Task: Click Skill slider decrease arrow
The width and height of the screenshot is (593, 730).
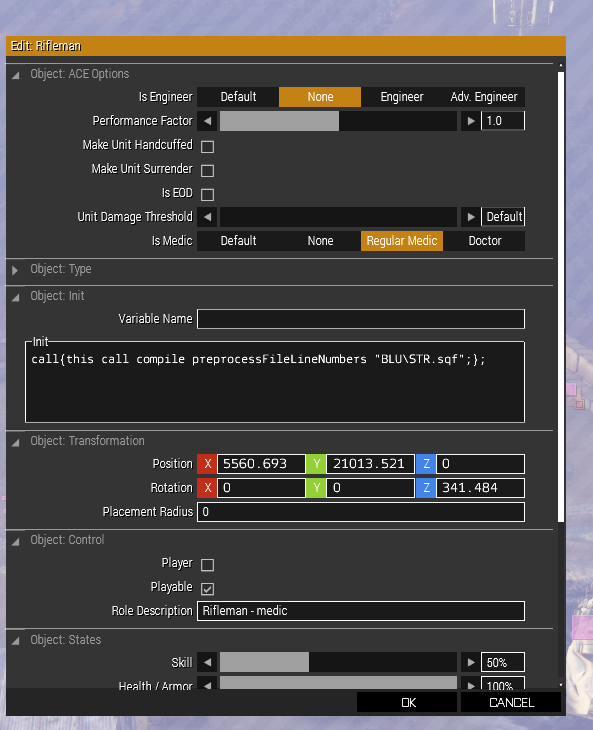Action: point(207,662)
